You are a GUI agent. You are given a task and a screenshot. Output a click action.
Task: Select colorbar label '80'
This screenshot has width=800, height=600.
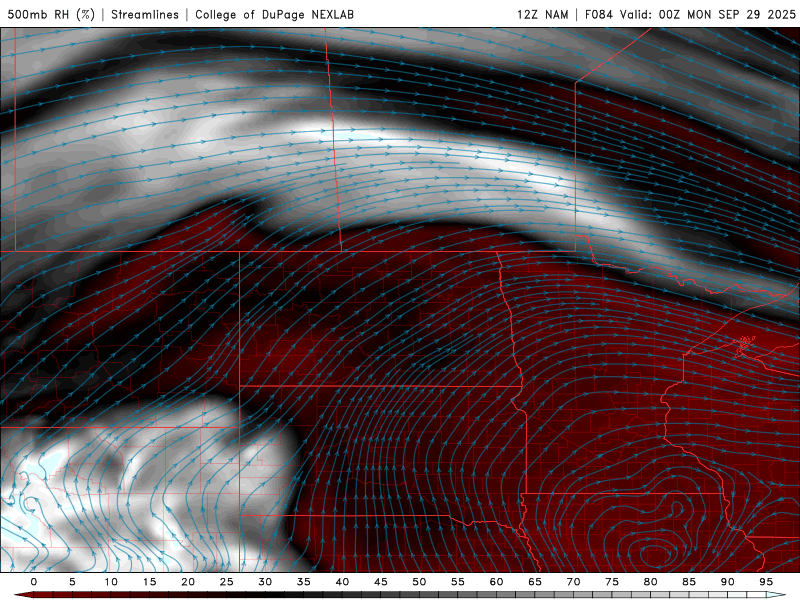pyautogui.click(x=650, y=582)
